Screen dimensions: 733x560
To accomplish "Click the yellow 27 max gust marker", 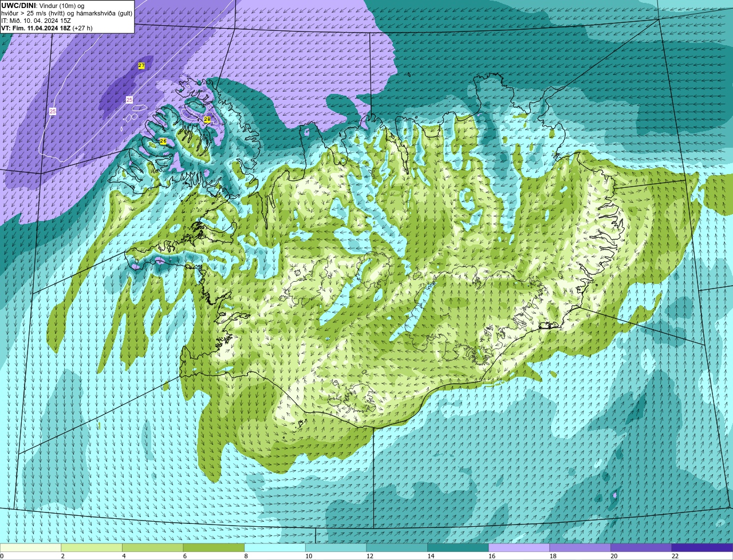I will (141, 66).
